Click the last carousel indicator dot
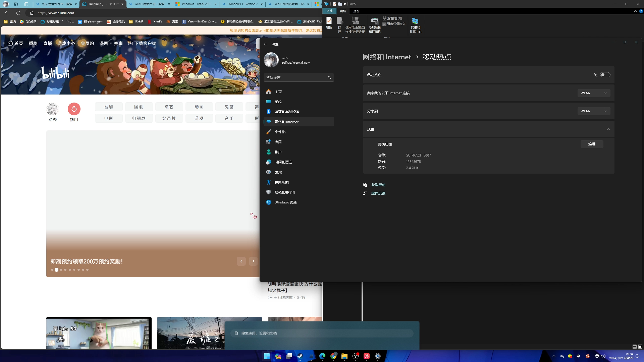Viewport: 644px width, 362px height. pos(87,270)
